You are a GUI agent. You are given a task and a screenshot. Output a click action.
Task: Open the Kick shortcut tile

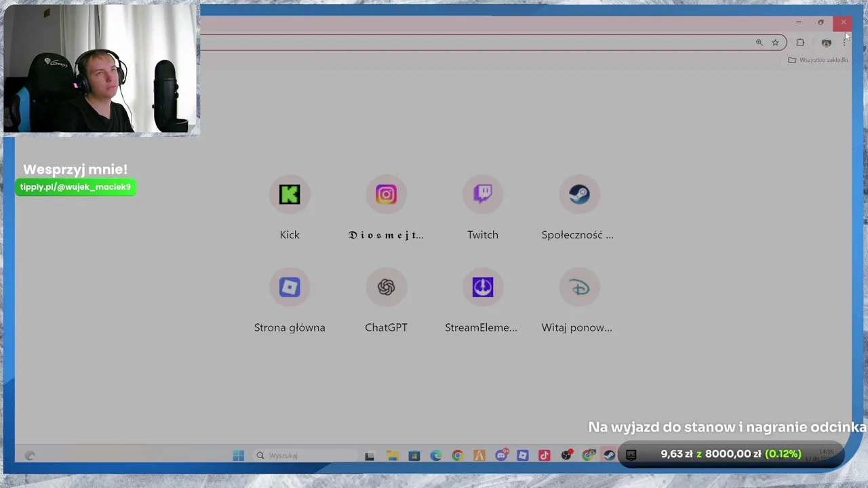click(x=290, y=195)
